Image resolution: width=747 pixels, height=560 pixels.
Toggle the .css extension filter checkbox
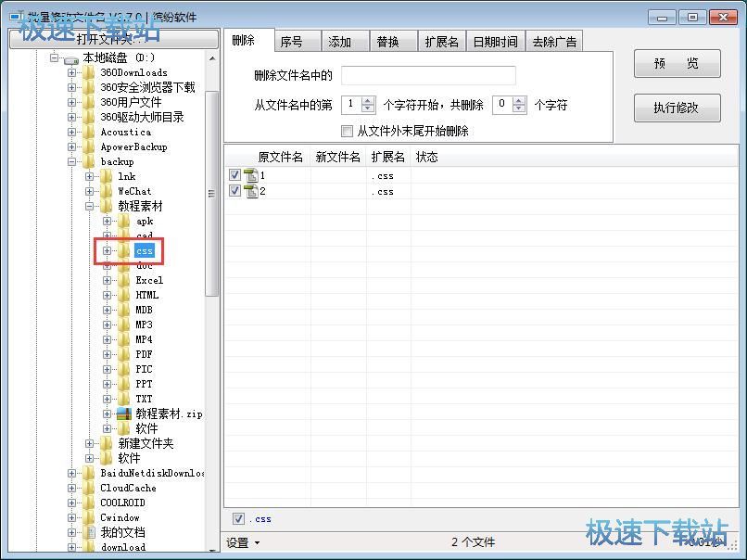(238, 518)
